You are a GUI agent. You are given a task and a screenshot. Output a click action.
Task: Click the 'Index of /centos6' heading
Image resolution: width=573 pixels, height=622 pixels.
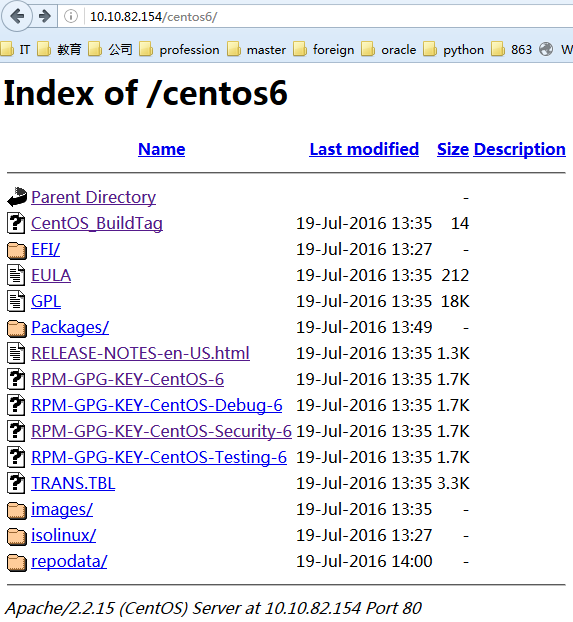145,93
